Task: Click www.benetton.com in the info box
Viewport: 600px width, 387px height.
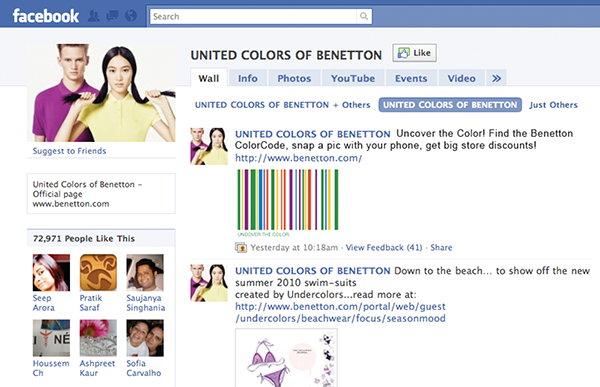Action: [x=71, y=204]
